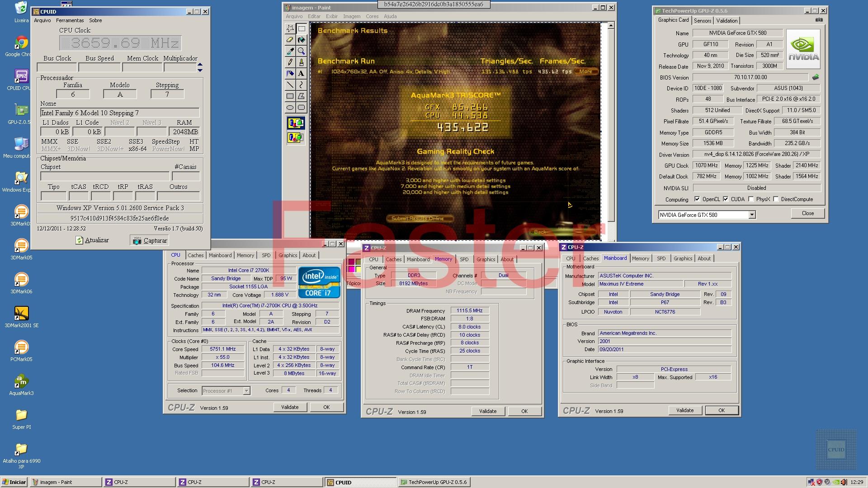
Task: Switch to imagem - Paint taskbar button
Action: coord(66,482)
